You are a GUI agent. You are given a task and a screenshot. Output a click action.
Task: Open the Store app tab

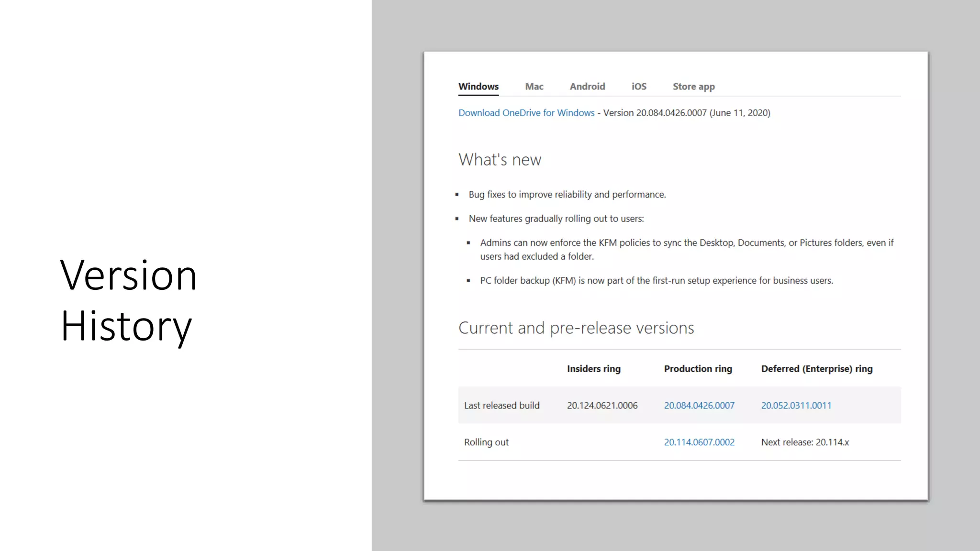(x=693, y=87)
